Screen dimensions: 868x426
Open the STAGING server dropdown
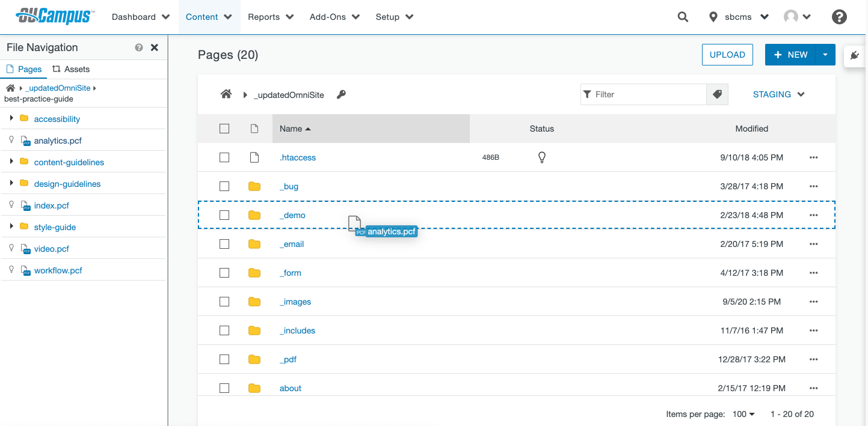click(x=778, y=94)
